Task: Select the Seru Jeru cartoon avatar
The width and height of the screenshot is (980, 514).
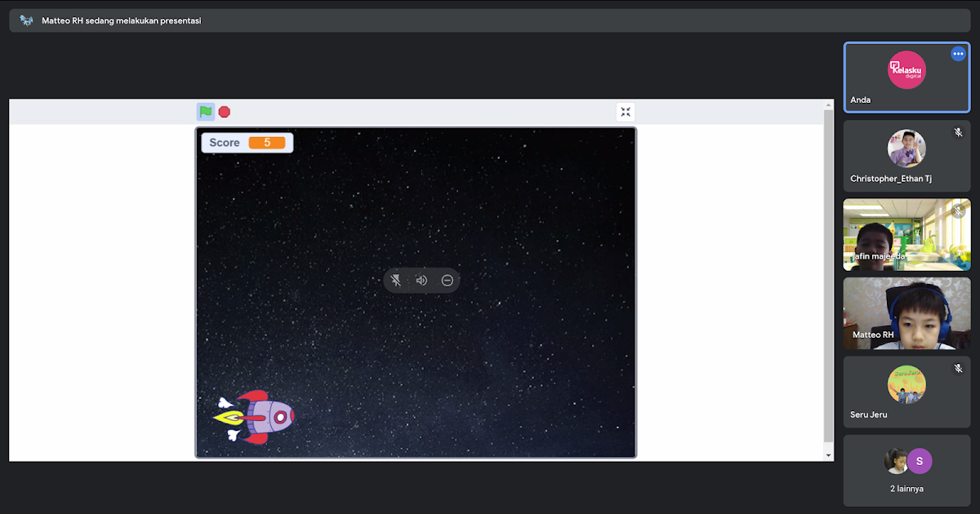Action: 906,384
